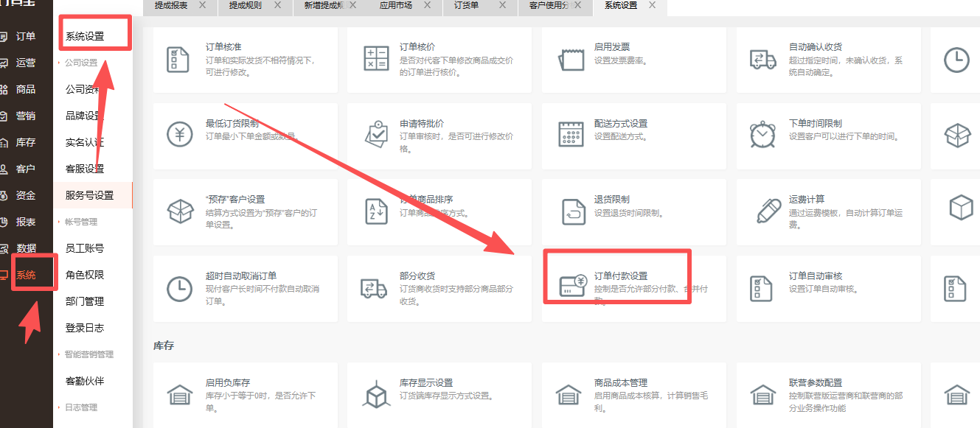Viewport: 980px width, 428px height.
Task: Open 实名认证 in the settings submenu
Action: (85, 142)
